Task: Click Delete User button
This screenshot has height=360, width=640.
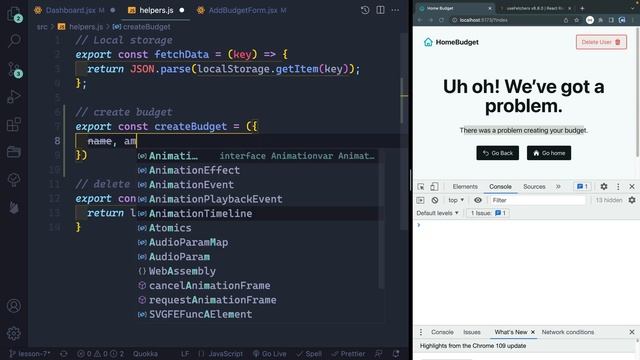Action: click(x=601, y=42)
